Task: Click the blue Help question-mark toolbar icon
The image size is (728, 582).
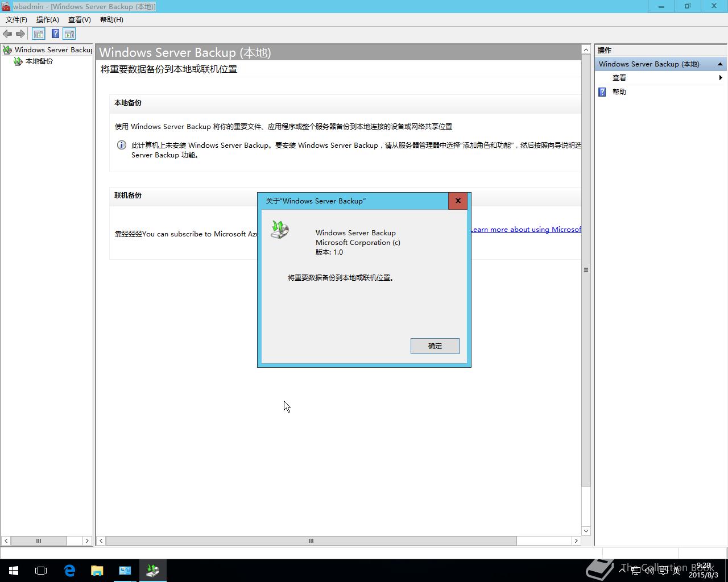Action: (55, 34)
